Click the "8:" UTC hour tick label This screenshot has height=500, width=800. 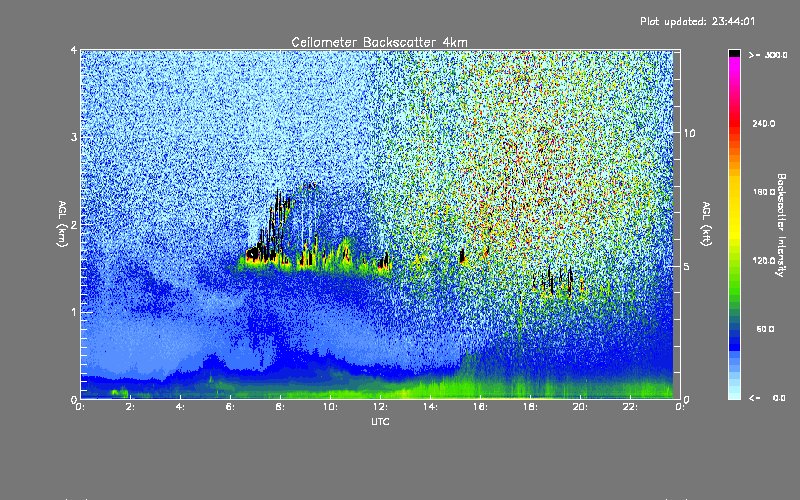coord(280,407)
